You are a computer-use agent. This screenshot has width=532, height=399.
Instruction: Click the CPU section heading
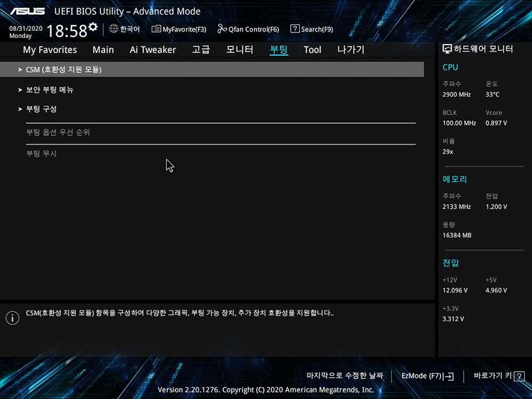[x=450, y=67]
